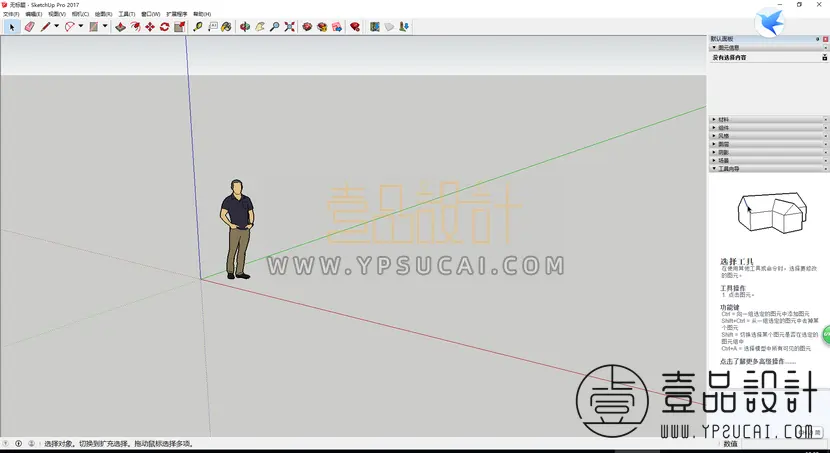Open the 帮助(H) menu
830x453 pixels.
point(202,14)
